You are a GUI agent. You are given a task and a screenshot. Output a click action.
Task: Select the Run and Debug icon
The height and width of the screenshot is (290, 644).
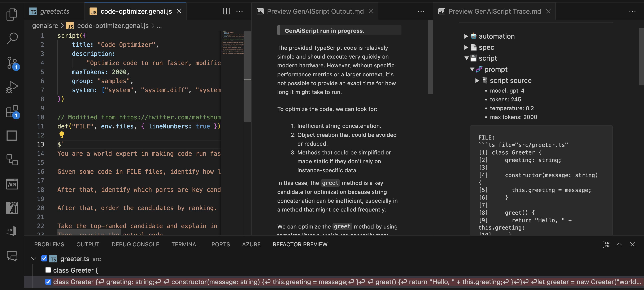pyautogui.click(x=11, y=87)
